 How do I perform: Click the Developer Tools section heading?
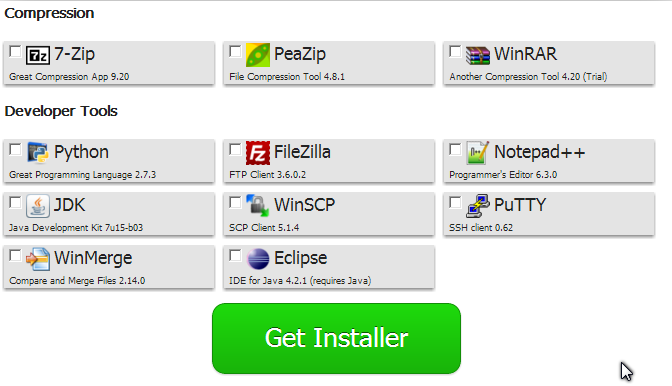pyautogui.click(x=61, y=111)
